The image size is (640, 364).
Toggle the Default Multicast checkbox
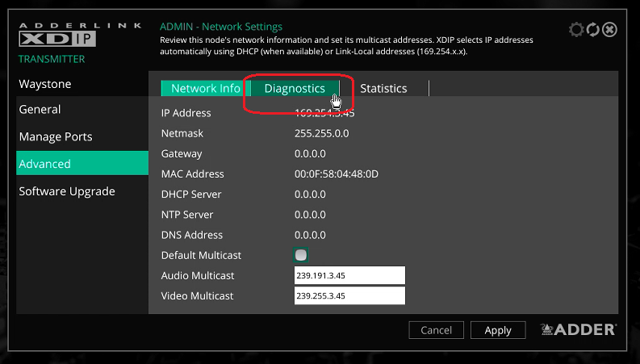pos(301,255)
